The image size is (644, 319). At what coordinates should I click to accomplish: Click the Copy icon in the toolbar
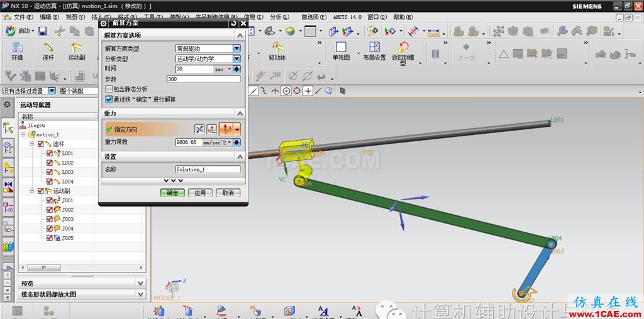click(74, 31)
